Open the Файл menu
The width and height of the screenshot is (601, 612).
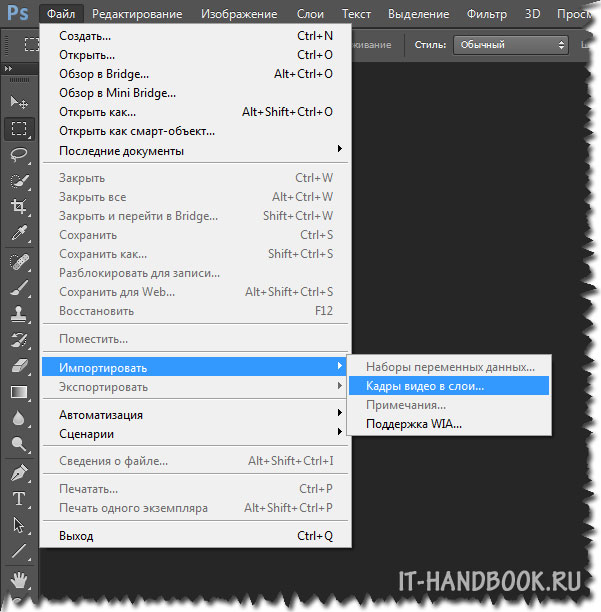pos(61,14)
